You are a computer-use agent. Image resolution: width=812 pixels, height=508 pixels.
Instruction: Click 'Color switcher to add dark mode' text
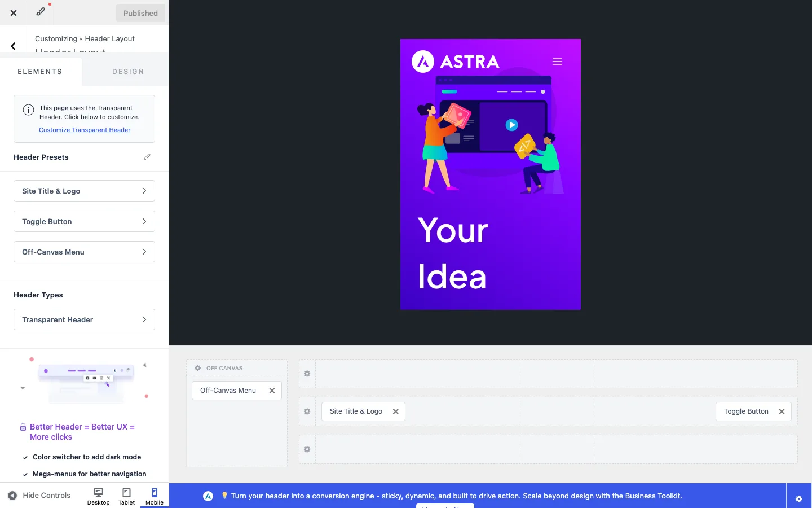click(87, 457)
